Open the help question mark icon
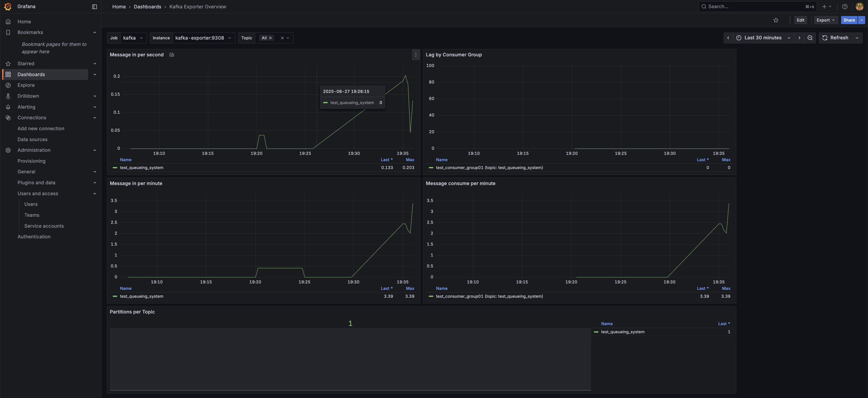The width and height of the screenshot is (868, 398). [x=844, y=7]
